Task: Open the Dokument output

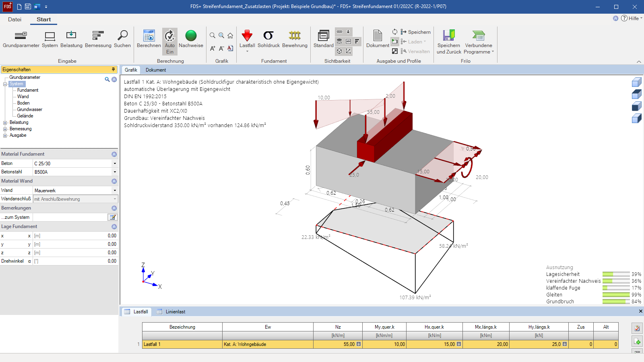Action: point(378,39)
